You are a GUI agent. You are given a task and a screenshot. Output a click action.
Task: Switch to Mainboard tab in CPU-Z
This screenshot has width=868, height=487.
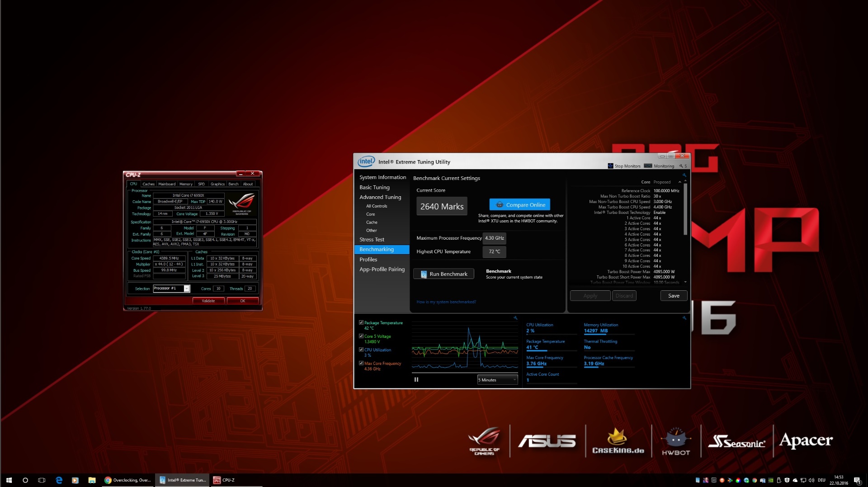click(x=167, y=184)
